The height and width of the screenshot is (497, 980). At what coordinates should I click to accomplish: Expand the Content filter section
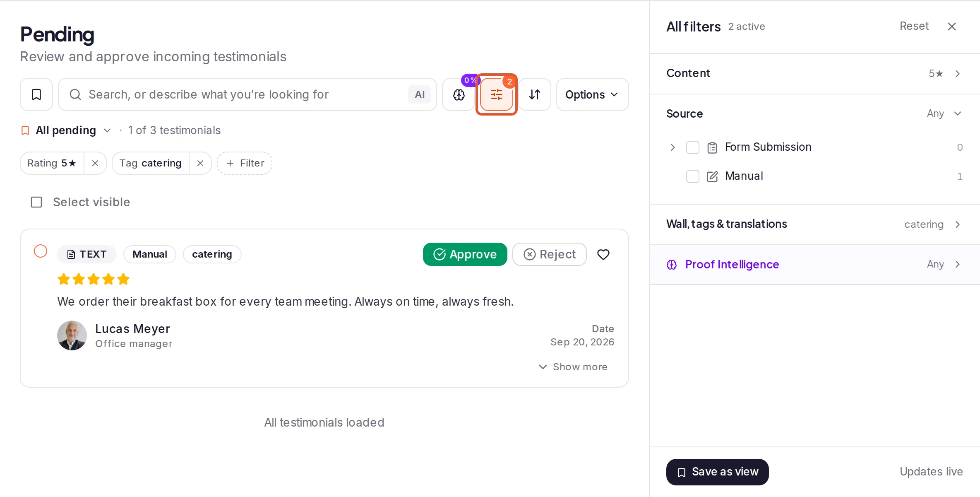click(814, 73)
